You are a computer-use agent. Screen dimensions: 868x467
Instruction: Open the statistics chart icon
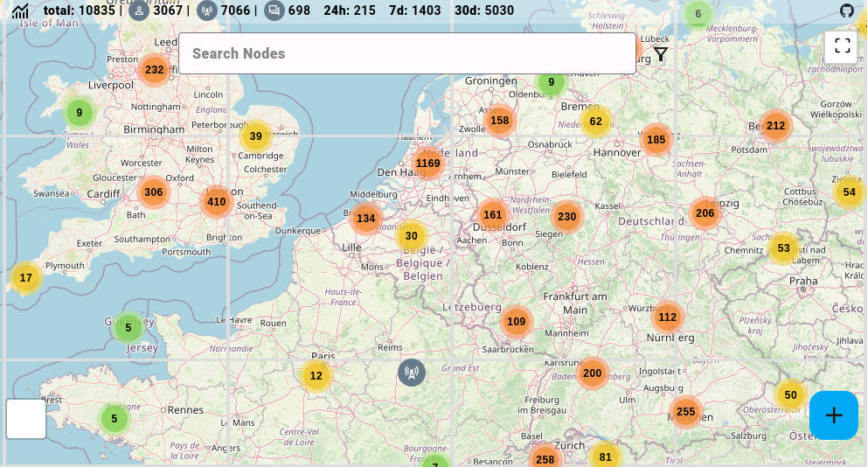point(20,11)
